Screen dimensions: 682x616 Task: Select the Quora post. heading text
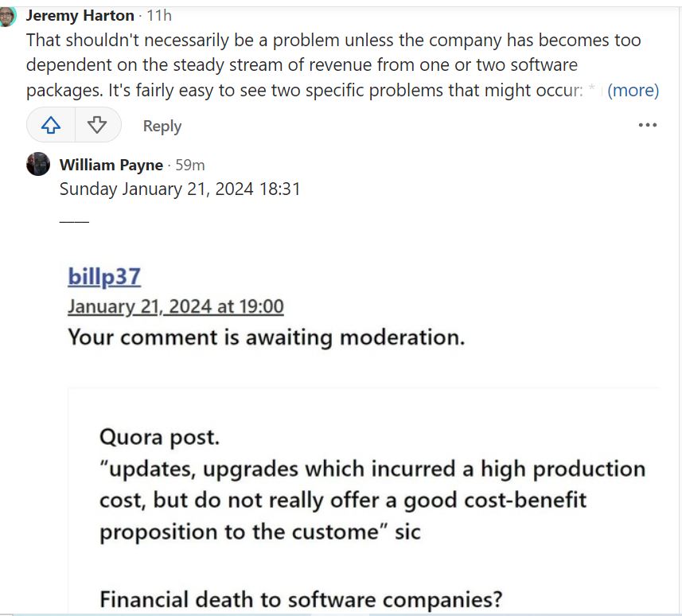160,437
